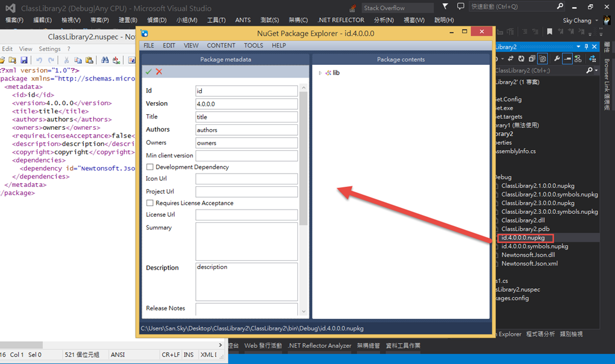The width and height of the screenshot is (615, 364).
Task: Click the Redo icon in Notepad2 toolbar
Action: [51, 60]
